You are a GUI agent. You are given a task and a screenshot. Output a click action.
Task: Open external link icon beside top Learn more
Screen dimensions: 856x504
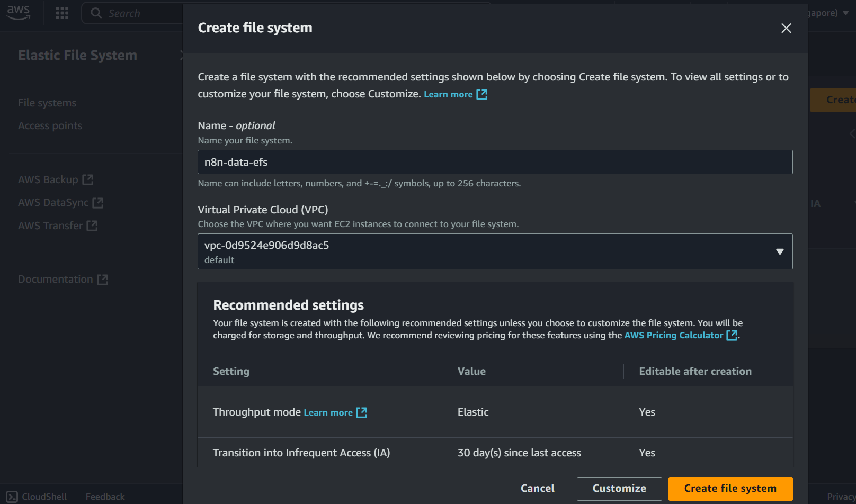pyautogui.click(x=481, y=94)
